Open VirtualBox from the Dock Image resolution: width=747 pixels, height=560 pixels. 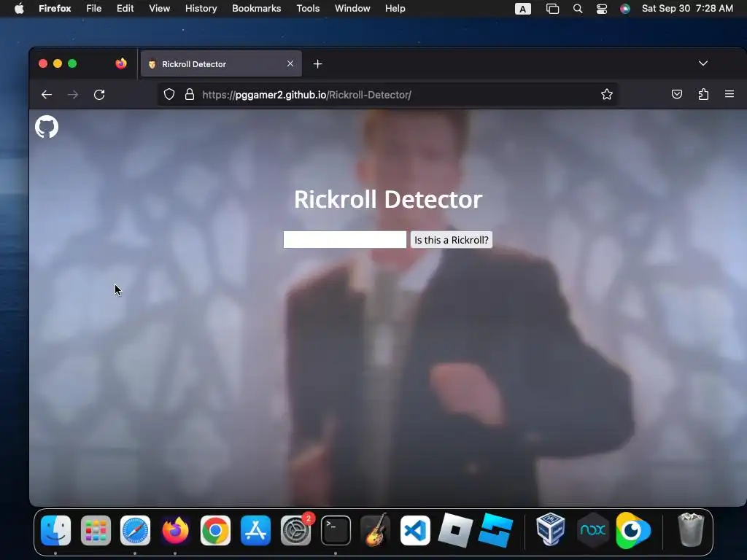[x=551, y=529]
